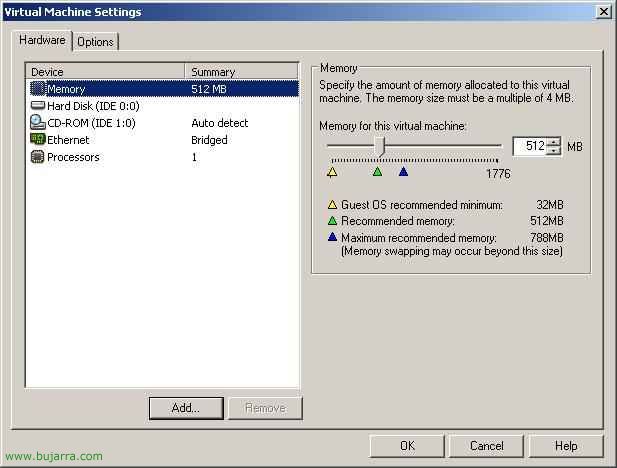Click the memory slider thumb
Viewport: 617px width, 468px height.
coord(380,146)
